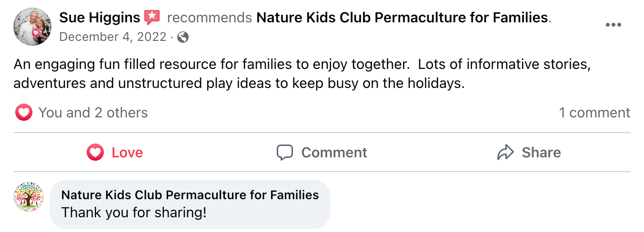This screenshot has width=644, height=232.
Task: Open Sue Higgins' profile picture
Action: click(32, 27)
